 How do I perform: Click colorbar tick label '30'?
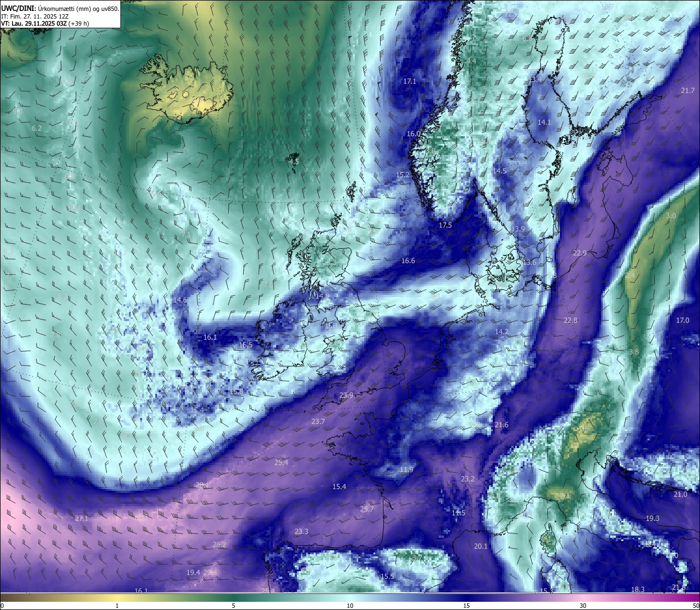pyautogui.click(x=583, y=606)
